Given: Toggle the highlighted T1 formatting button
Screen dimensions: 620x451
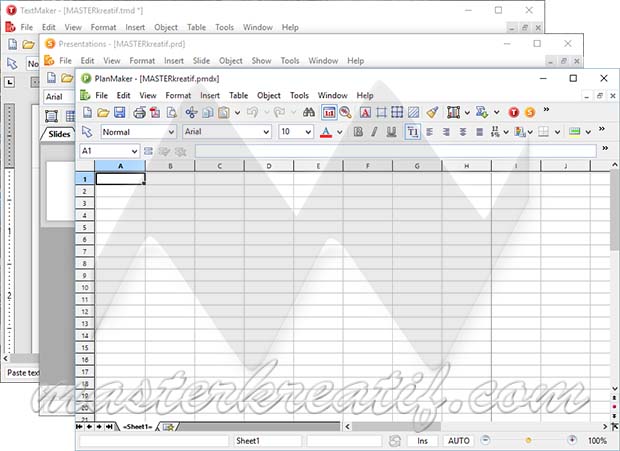Looking at the screenshot, I should (x=412, y=132).
